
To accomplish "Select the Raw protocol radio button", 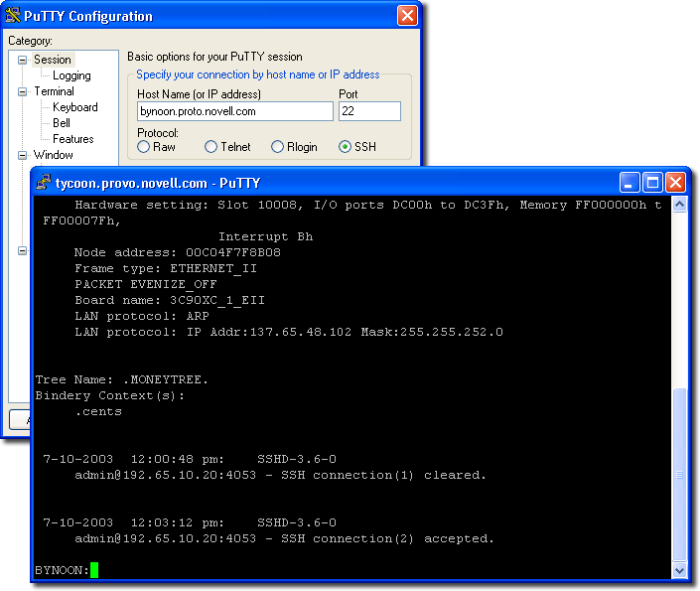I will pos(143,147).
